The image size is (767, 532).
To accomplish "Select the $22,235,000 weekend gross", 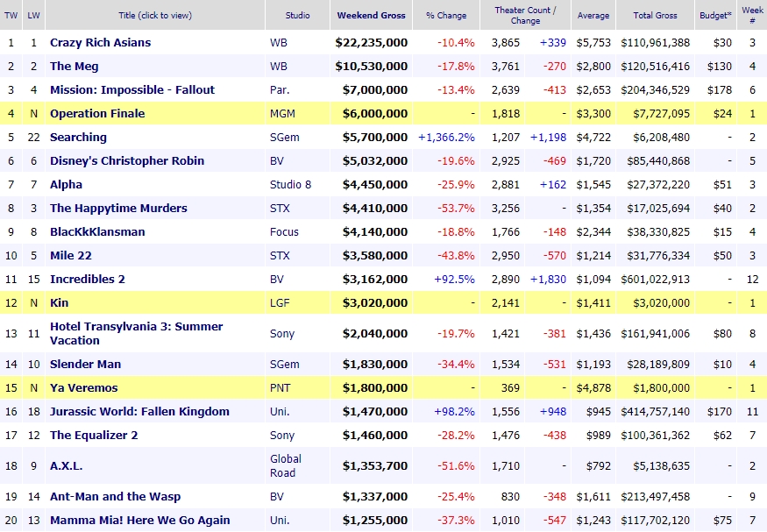I will (x=372, y=43).
